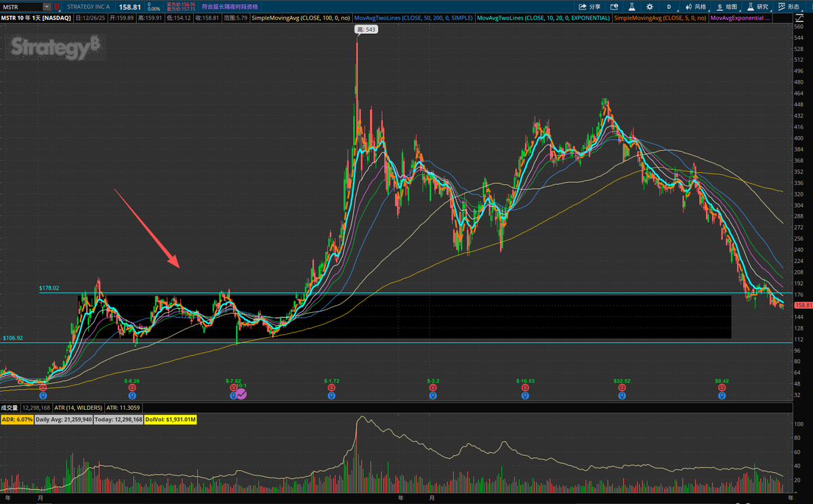Click the MovAvgExponential study label
This screenshot has width=813, height=504.
click(x=740, y=18)
